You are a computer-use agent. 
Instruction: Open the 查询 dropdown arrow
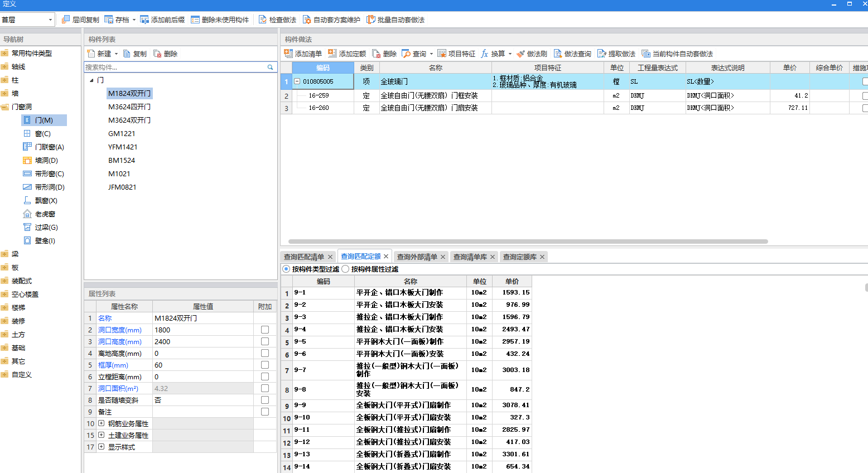coord(431,54)
